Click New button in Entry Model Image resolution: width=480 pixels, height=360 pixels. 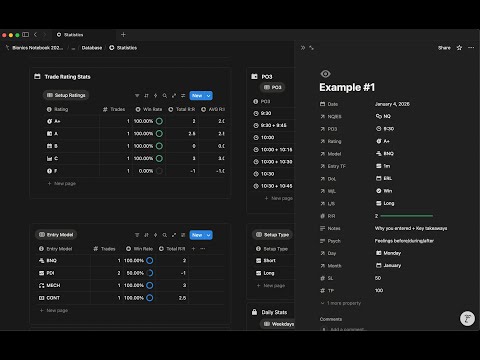point(197,235)
